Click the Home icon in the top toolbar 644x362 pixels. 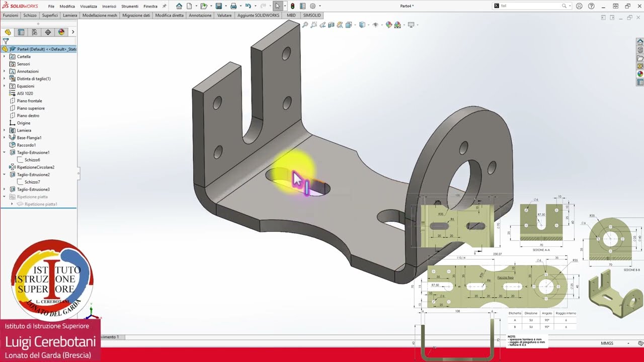[179, 6]
